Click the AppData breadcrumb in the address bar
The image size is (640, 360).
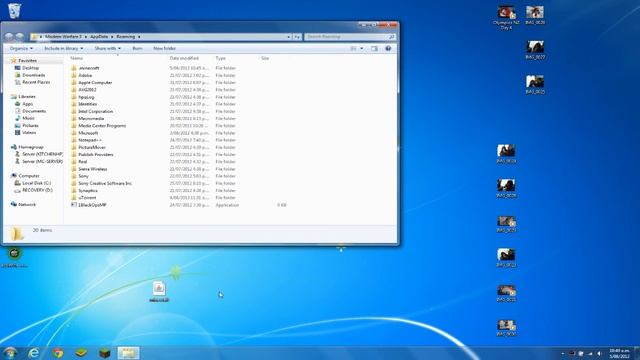99,37
